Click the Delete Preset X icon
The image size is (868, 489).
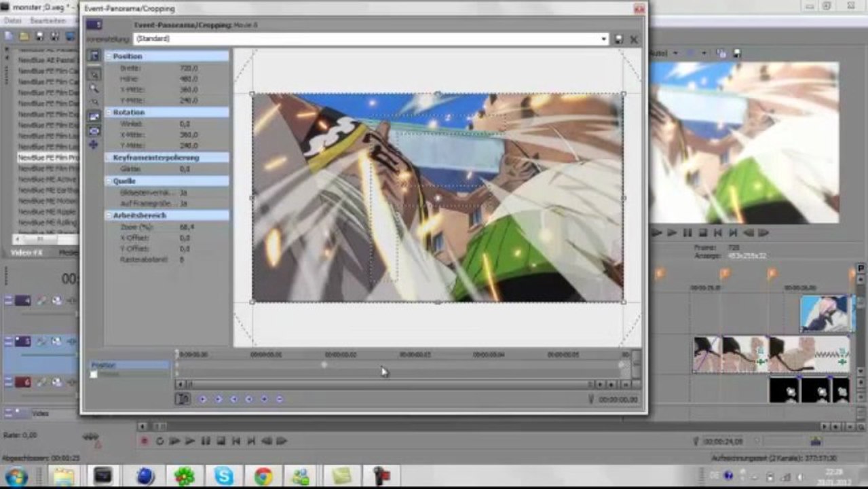(634, 39)
